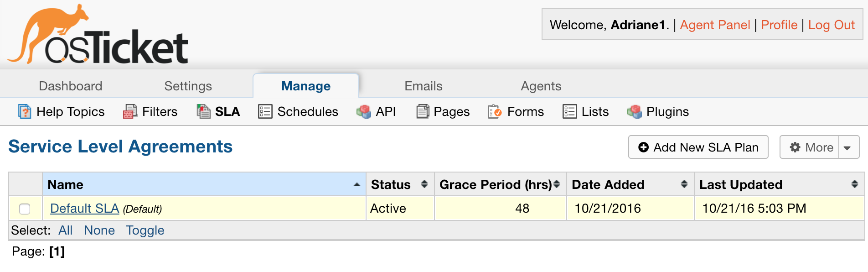Click the API cube icon
The height and width of the screenshot is (272, 868).
(x=363, y=111)
